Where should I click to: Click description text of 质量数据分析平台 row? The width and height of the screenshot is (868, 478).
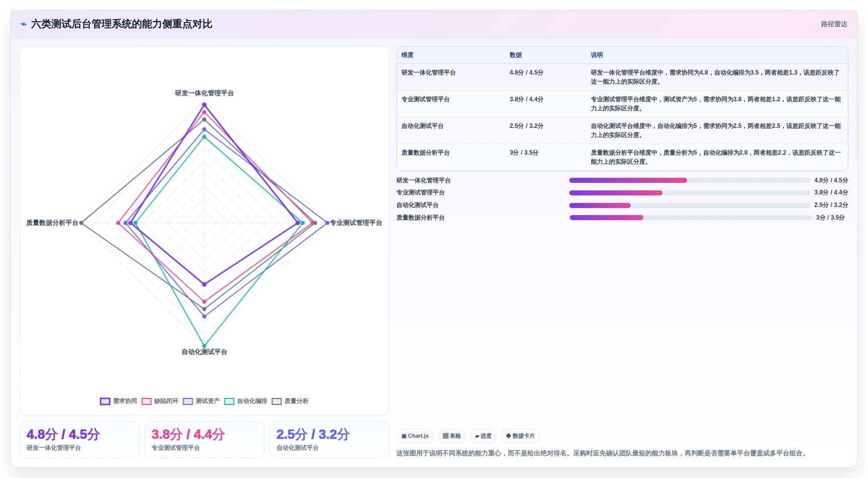716,157
